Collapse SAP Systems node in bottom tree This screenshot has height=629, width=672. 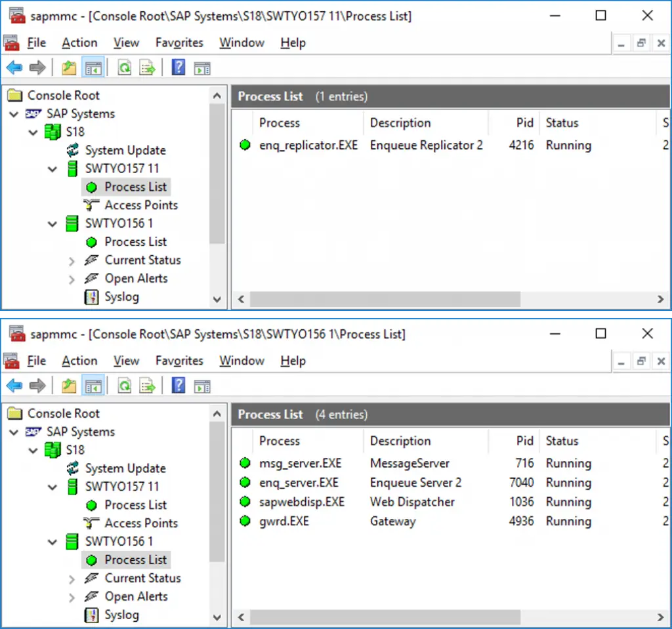pyautogui.click(x=14, y=432)
